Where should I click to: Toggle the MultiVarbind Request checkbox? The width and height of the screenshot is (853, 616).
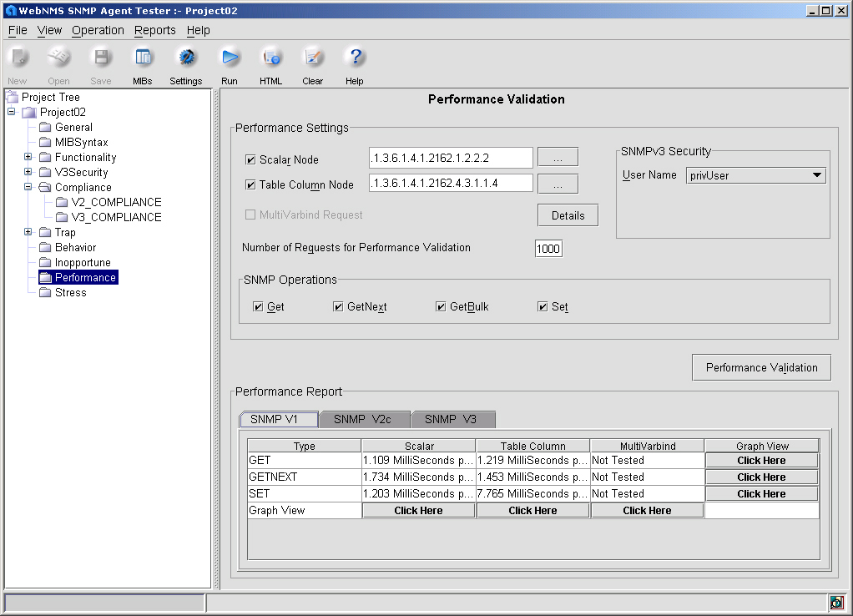click(x=250, y=215)
